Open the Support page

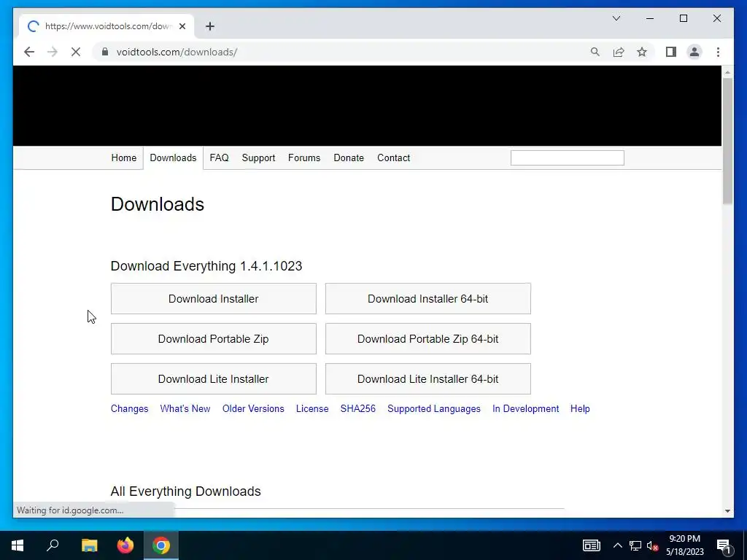[x=258, y=157]
